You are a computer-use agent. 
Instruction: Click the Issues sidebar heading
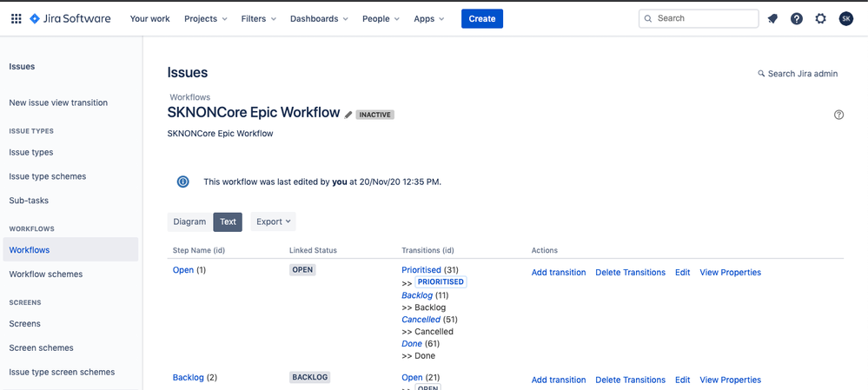pos(22,66)
